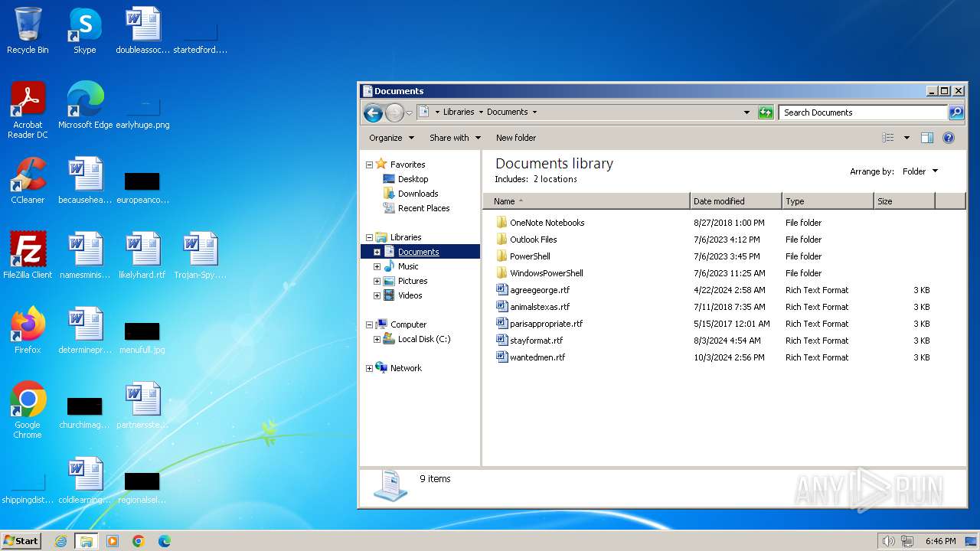This screenshot has height=551, width=980.
Task: Create a New folder
Action: point(516,138)
